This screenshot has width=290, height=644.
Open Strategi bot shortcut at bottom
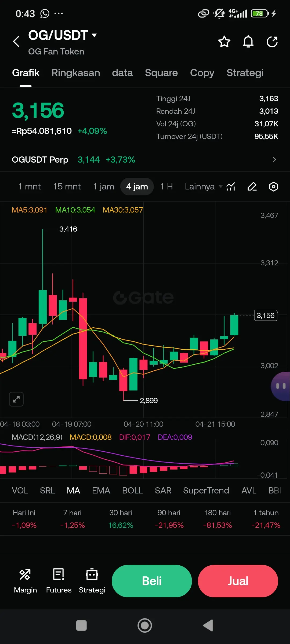92,581
